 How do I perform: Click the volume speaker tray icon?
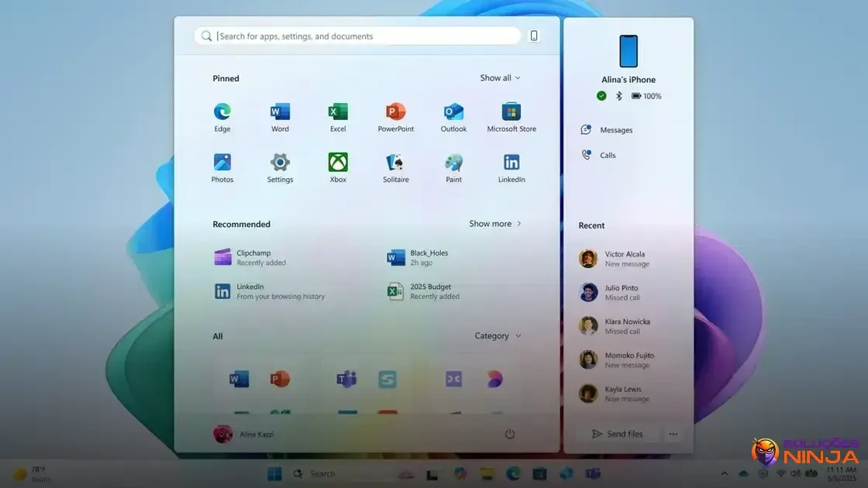tap(795, 473)
